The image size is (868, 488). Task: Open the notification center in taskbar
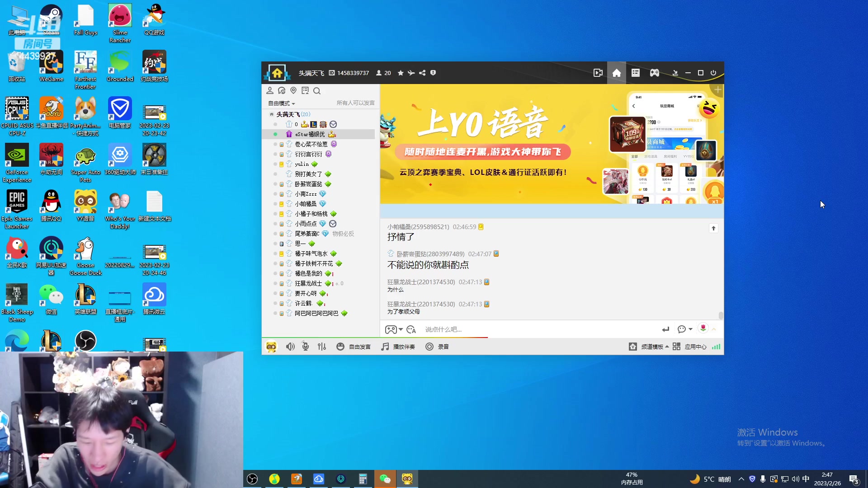854,479
